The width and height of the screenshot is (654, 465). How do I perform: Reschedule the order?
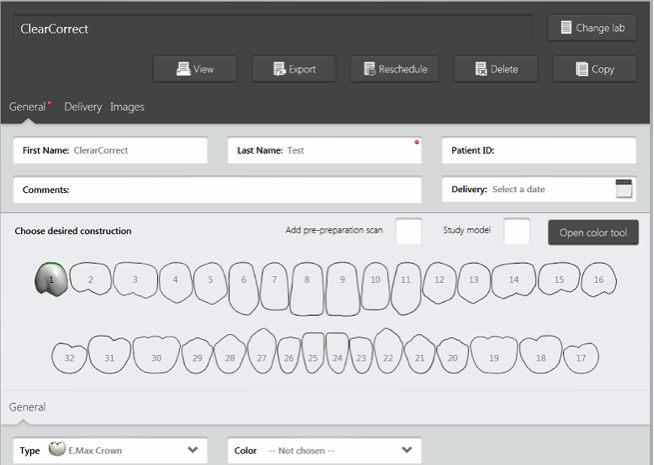tap(395, 69)
